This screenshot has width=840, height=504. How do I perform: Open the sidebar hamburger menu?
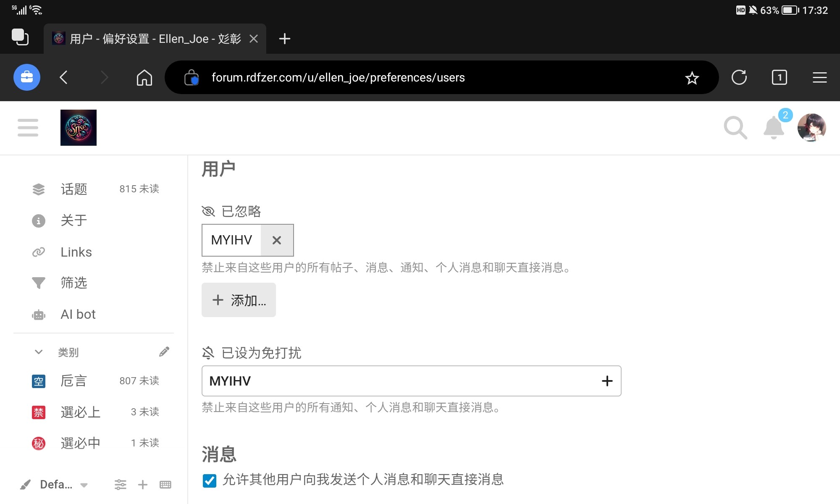[x=27, y=128]
